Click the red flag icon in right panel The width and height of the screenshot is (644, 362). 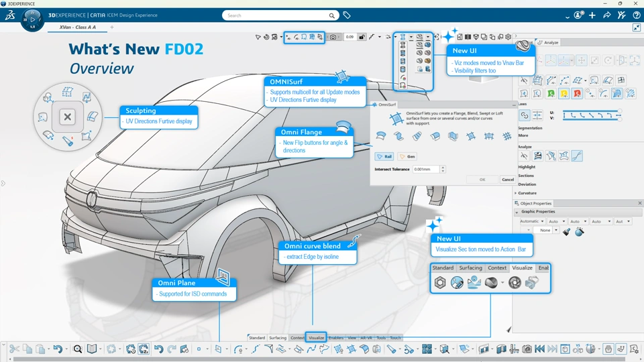coord(577,94)
